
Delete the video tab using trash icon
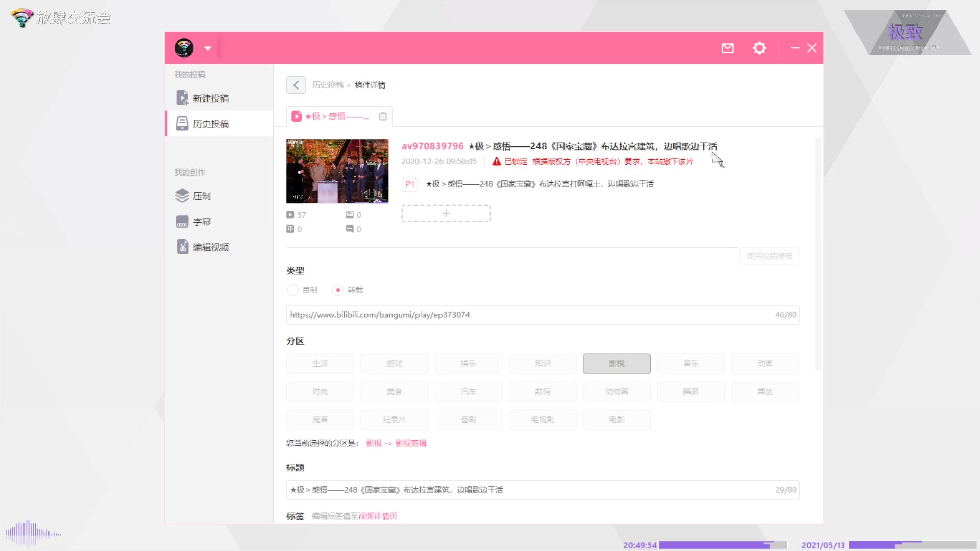383,116
